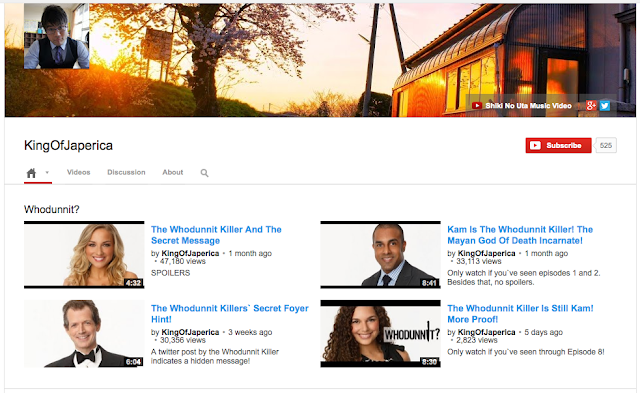The height and width of the screenshot is (393, 640).
Task: Play the 4:32 video thumbnail
Action: 84,255
